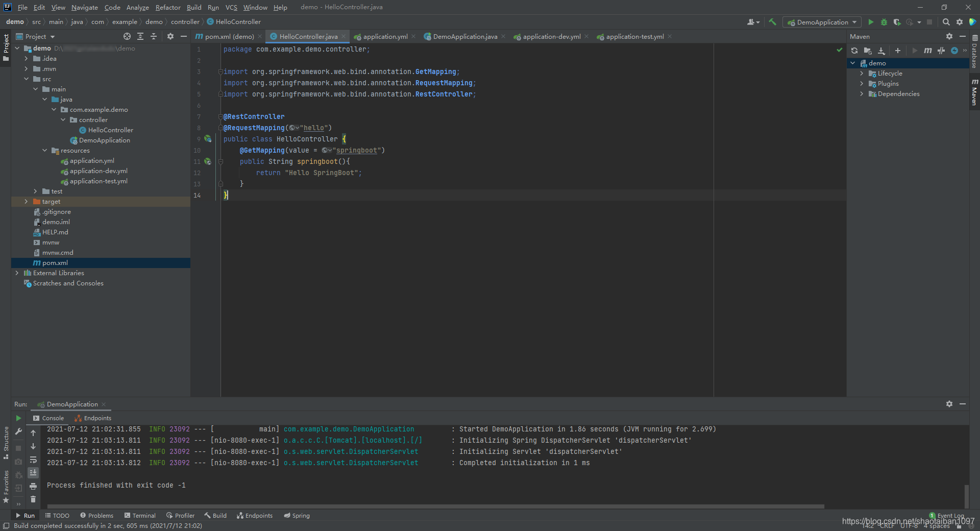This screenshot has width=980, height=531.
Task: Switch to application.yml editor tab
Action: (385, 36)
